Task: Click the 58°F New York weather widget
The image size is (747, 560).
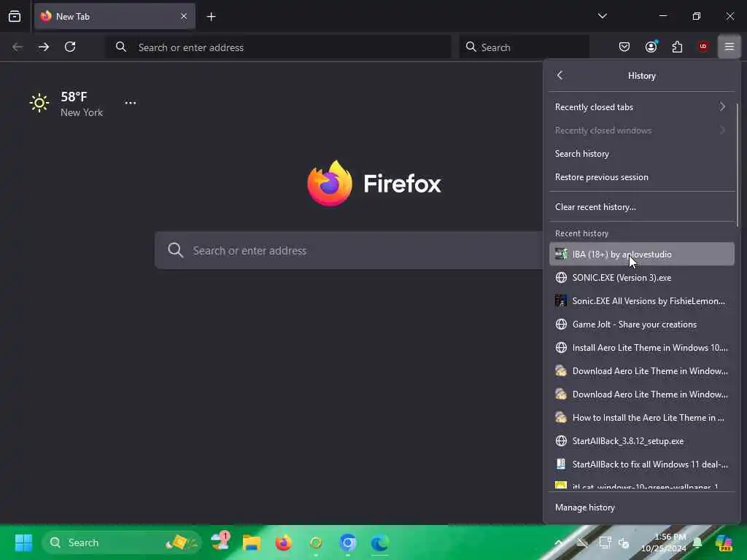Action: coord(66,104)
